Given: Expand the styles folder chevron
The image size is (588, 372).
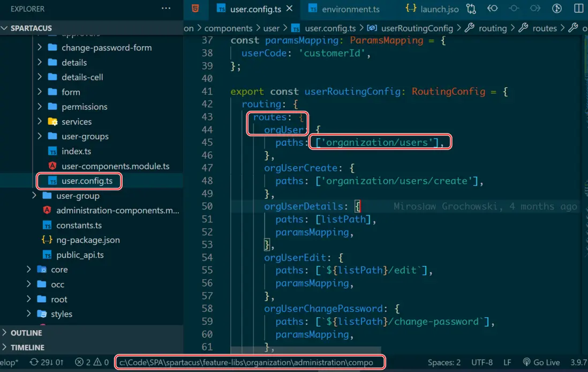Looking at the screenshot, I should [29, 314].
